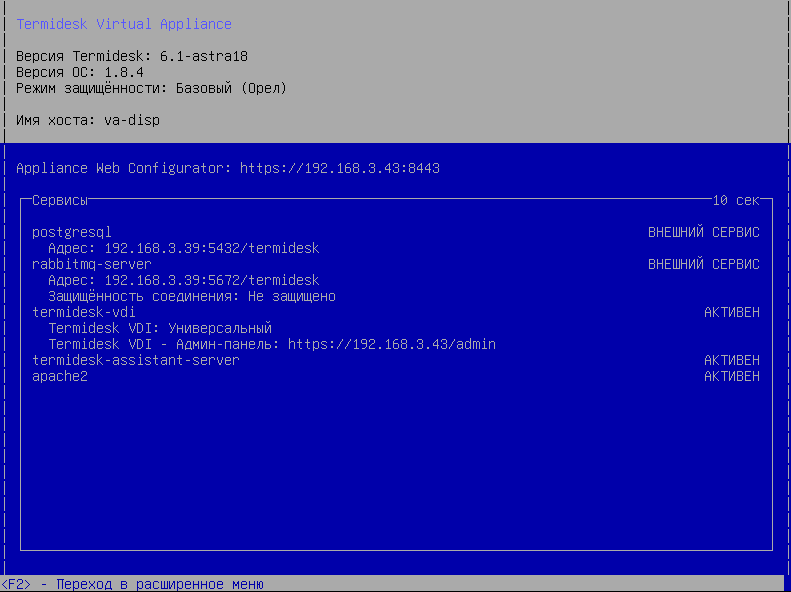Click address 192.168.3.39:5432/termidesk
The image size is (791, 592).
click(212, 248)
